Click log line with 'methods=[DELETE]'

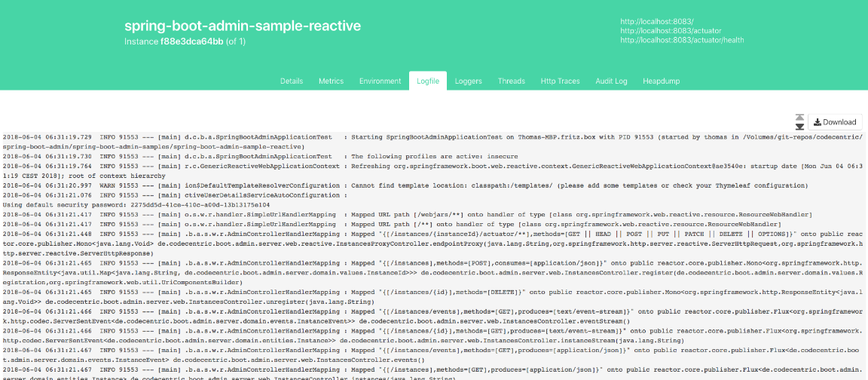pyautogui.click(x=432, y=296)
